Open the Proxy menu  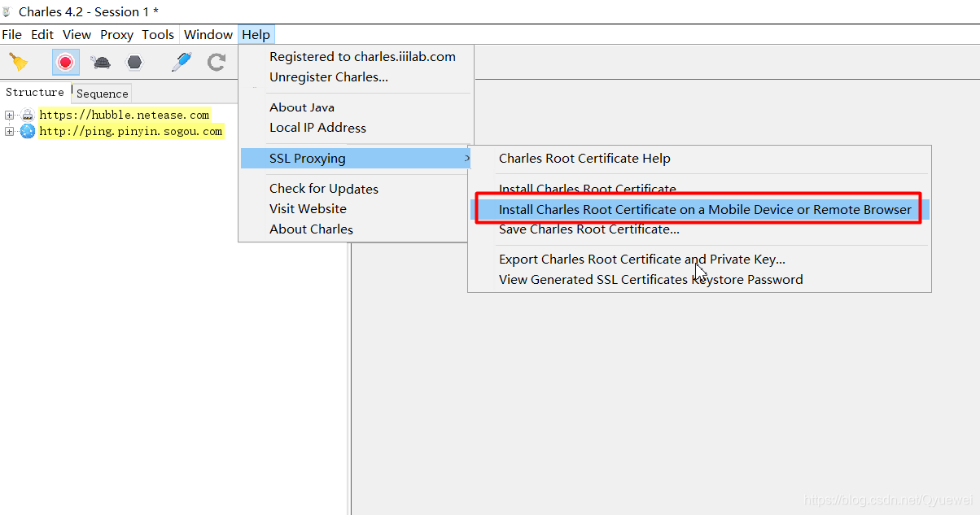117,34
